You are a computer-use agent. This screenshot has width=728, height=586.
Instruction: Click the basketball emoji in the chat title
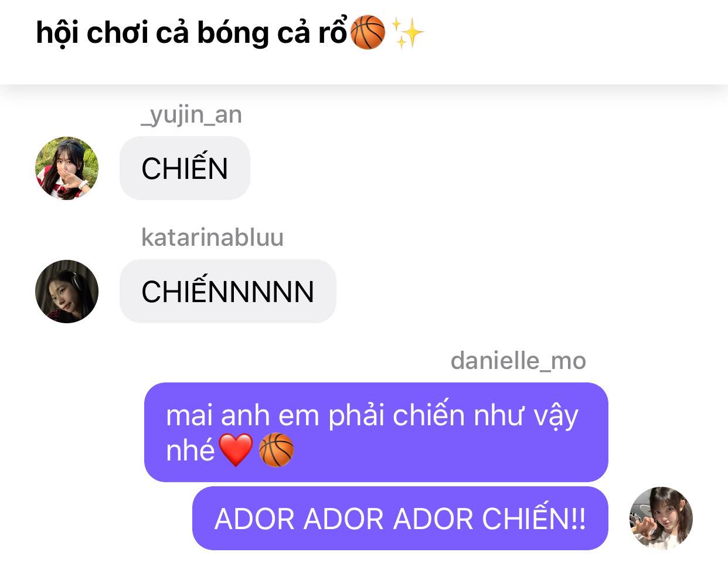pos(368,32)
